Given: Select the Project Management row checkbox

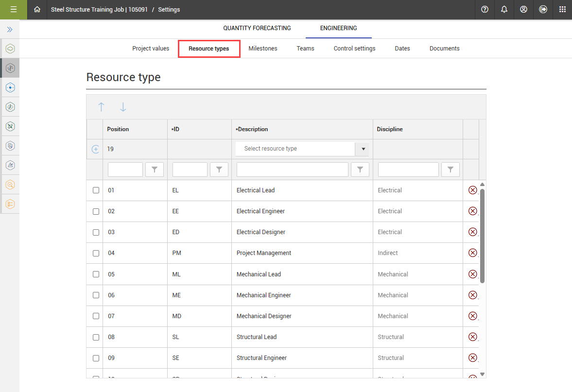Looking at the screenshot, I should pos(96,253).
